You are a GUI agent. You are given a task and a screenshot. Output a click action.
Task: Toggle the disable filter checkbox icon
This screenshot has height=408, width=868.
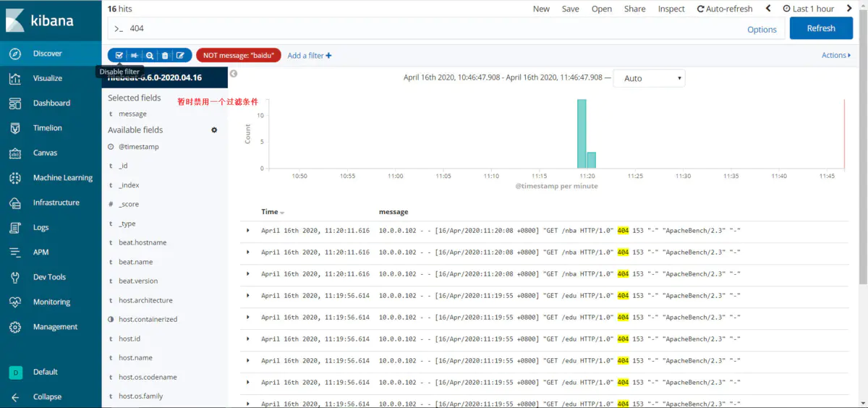(x=119, y=55)
